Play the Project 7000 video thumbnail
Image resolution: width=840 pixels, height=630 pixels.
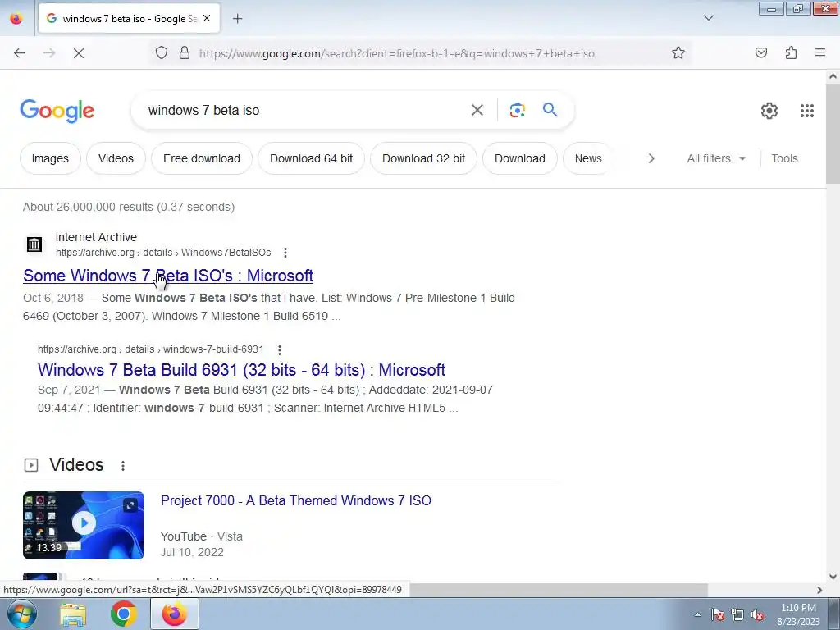click(x=84, y=525)
